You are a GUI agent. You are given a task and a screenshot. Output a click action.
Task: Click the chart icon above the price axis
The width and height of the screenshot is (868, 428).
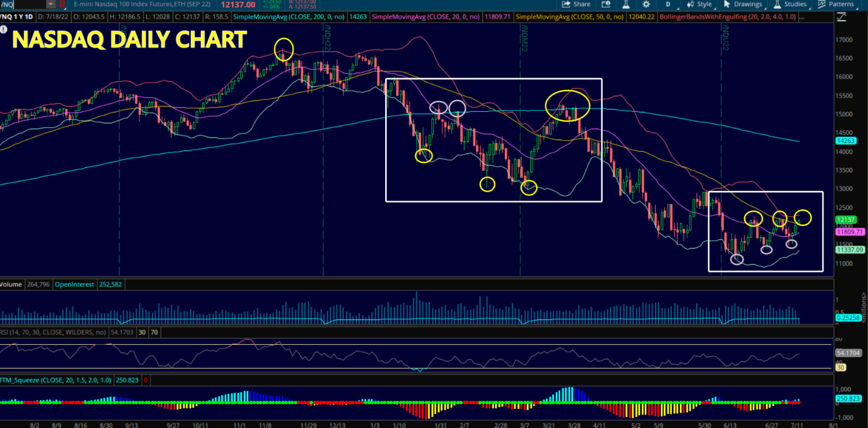(841, 17)
